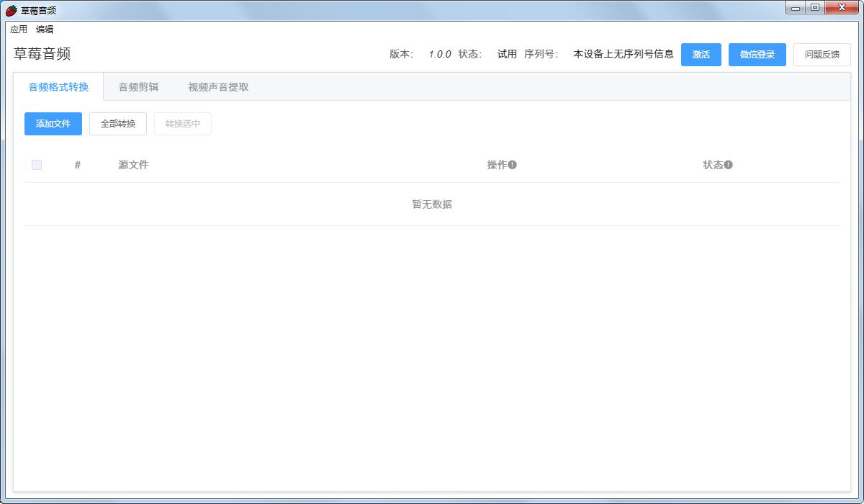Viewport: 864px width, 504px height.
Task: Click the 操作 column header
Action: pyautogui.click(x=497, y=165)
